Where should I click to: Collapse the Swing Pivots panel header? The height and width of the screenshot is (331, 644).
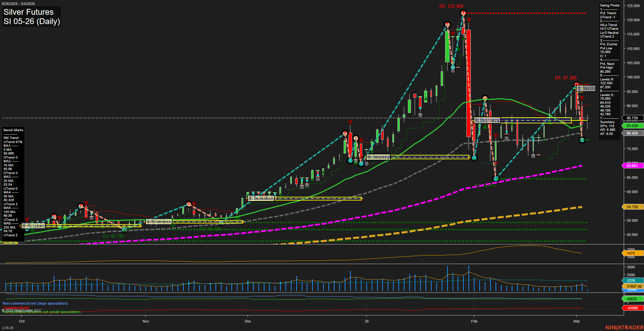click(609, 5)
